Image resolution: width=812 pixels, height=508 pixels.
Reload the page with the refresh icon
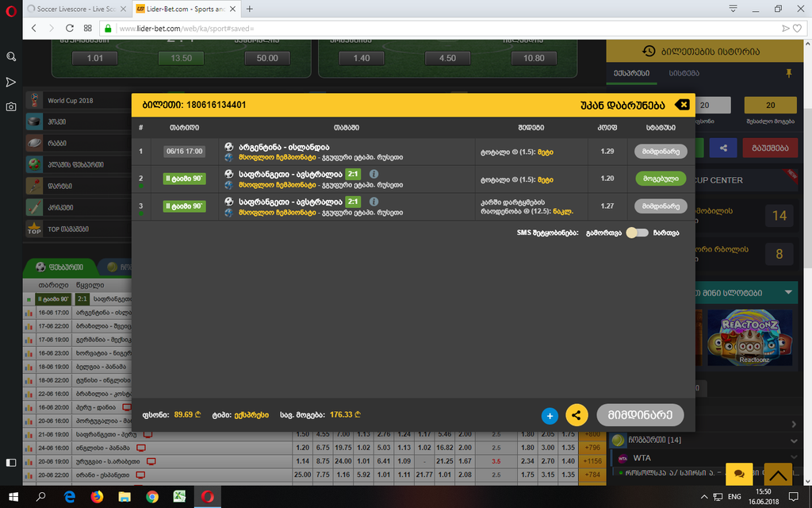coord(70,28)
